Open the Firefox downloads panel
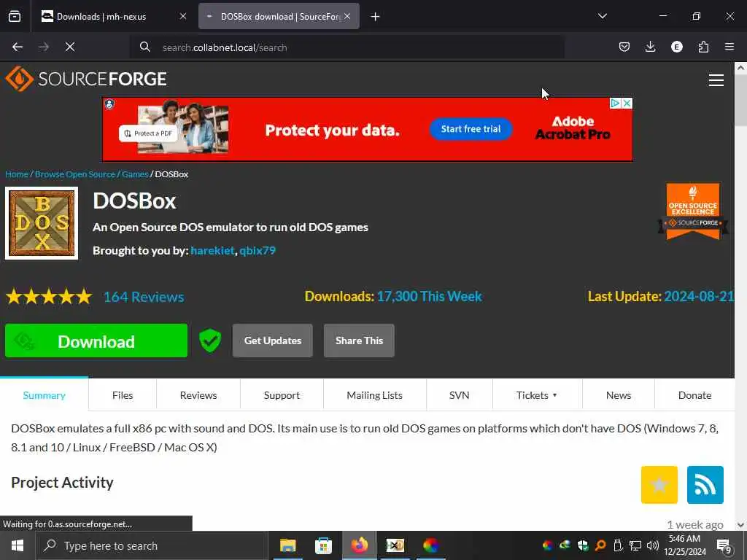The image size is (747, 560). pos(650,47)
